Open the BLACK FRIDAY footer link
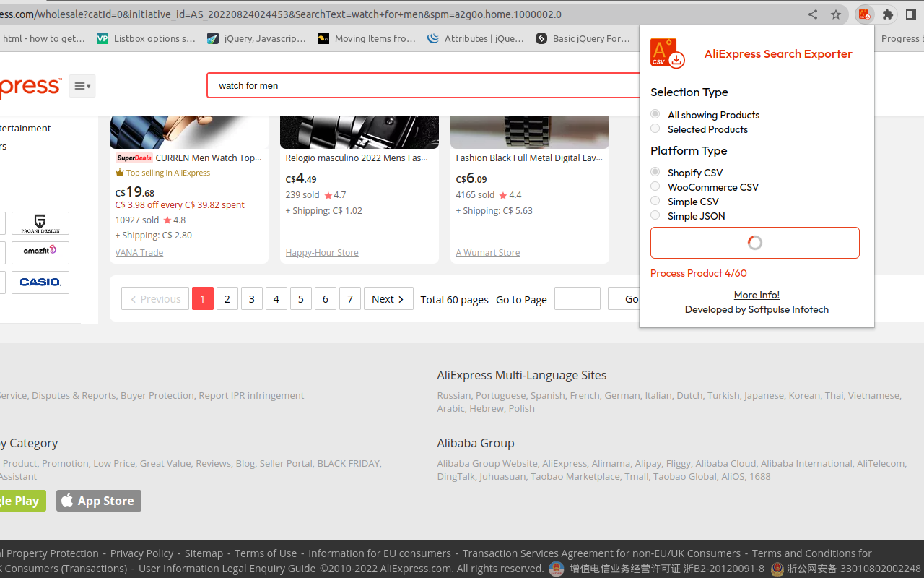924x578 pixels. (348, 463)
